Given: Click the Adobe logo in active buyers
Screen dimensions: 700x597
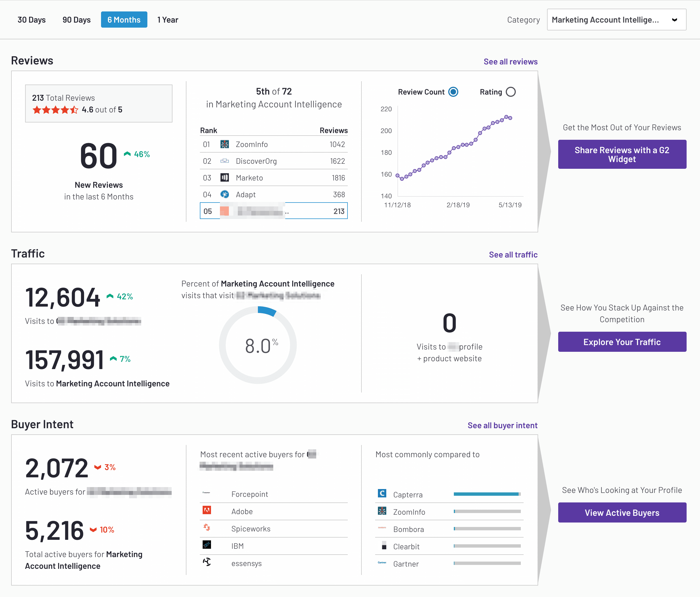Looking at the screenshot, I should [x=207, y=510].
